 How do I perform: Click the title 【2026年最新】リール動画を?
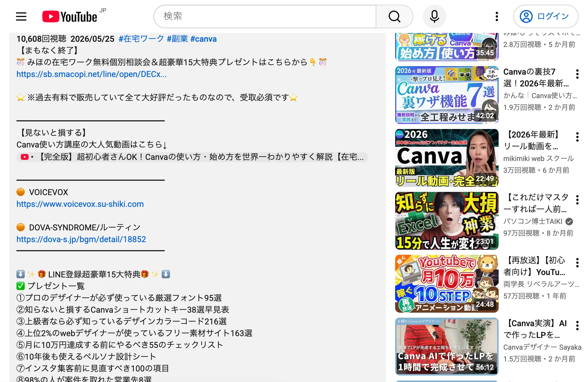(x=532, y=140)
